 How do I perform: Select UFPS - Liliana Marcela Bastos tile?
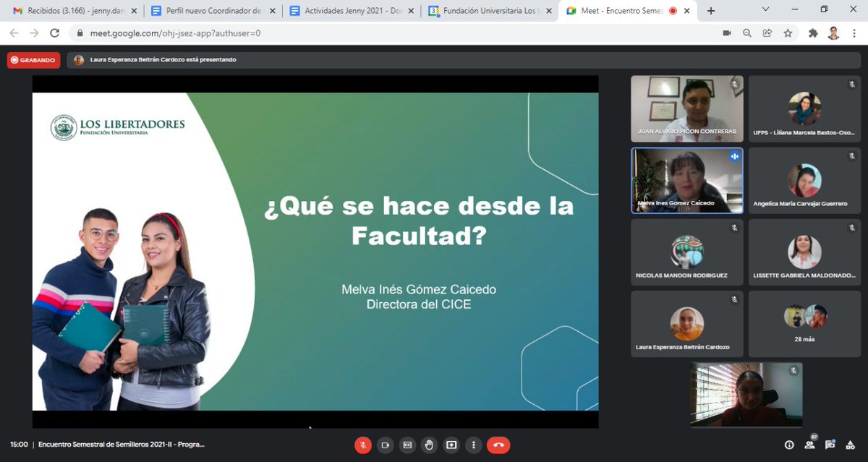click(804, 108)
